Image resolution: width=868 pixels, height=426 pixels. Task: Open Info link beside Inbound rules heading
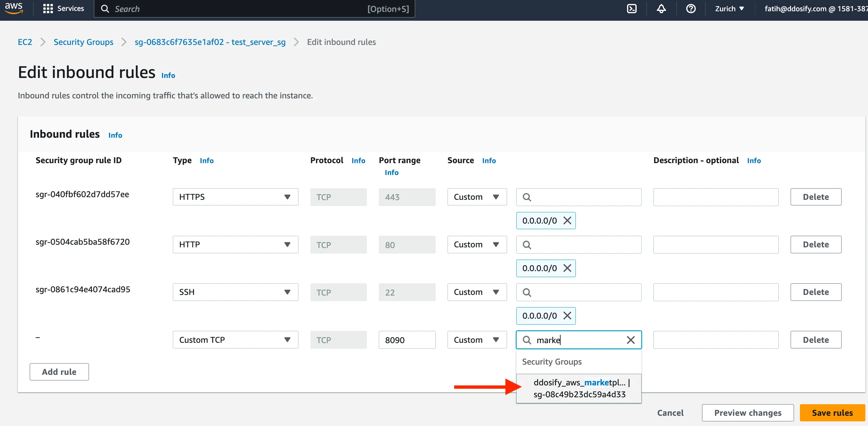[115, 135]
